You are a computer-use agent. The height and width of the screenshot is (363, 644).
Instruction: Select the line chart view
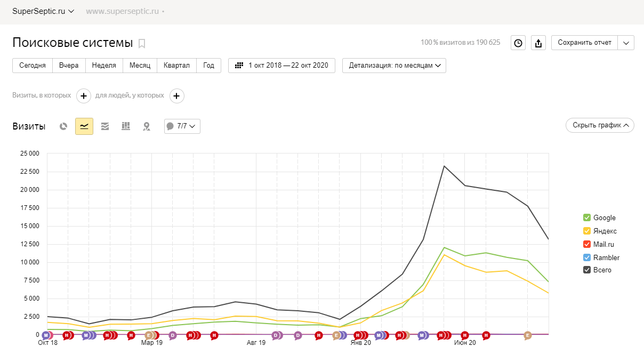point(84,126)
